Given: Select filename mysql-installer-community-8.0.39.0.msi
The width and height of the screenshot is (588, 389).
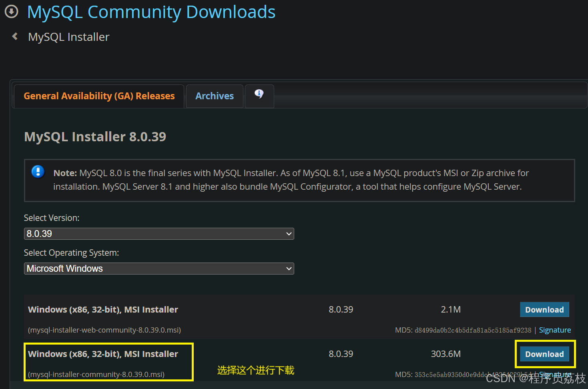Looking at the screenshot, I should pyautogui.click(x=96, y=375).
